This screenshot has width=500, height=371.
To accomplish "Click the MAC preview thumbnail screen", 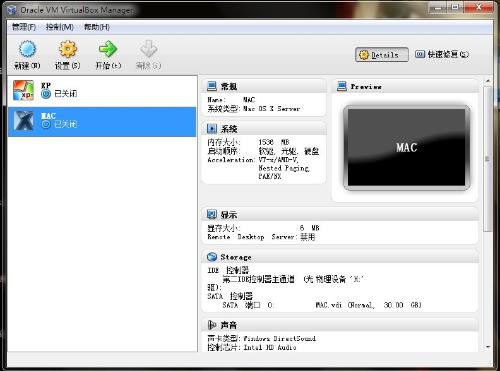I will pyautogui.click(x=406, y=147).
